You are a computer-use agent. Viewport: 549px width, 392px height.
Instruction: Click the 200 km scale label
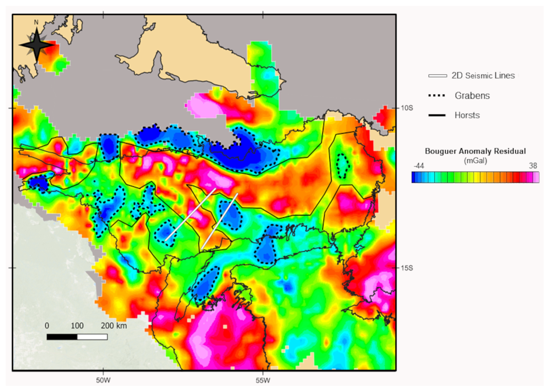coord(114,326)
